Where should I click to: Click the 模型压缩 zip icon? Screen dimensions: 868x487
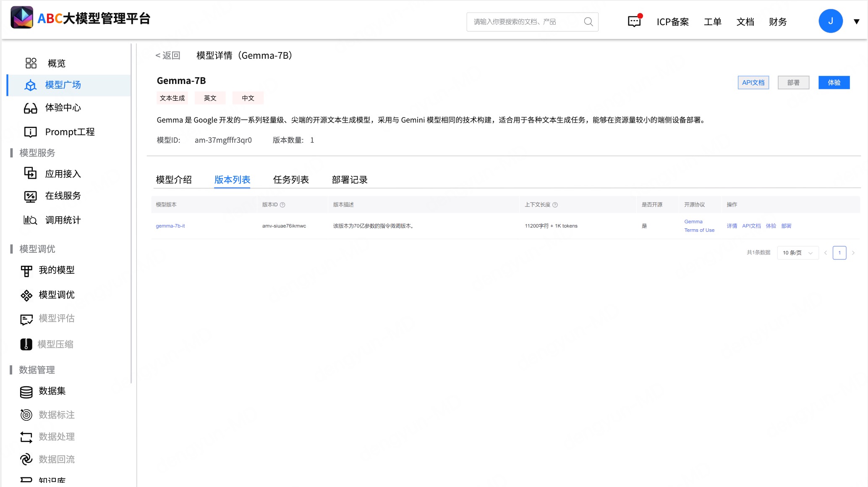tap(26, 344)
